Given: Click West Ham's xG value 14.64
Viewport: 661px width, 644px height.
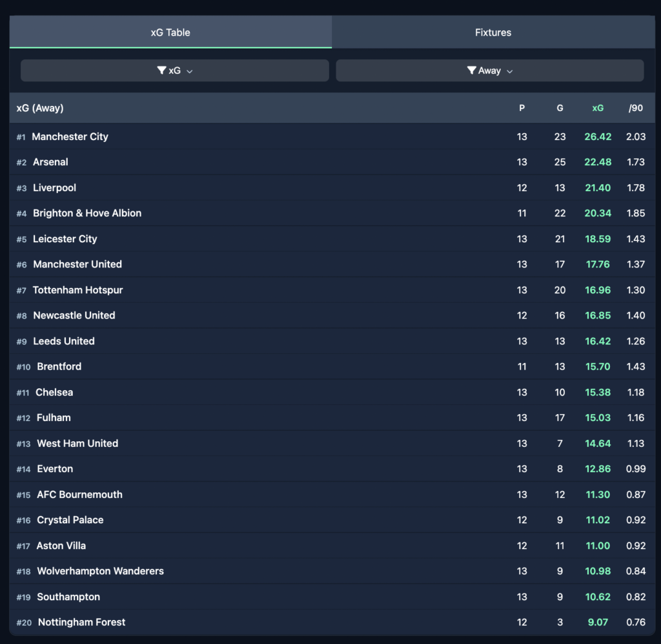Looking at the screenshot, I should (x=598, y=443).
